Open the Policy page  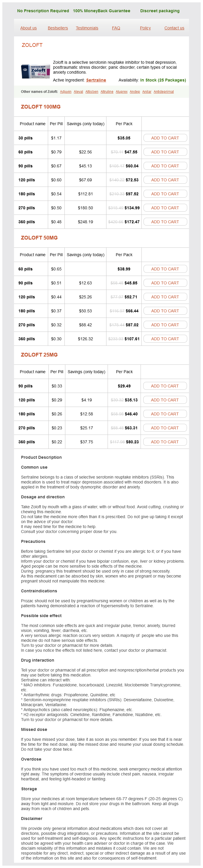point(145,28)
